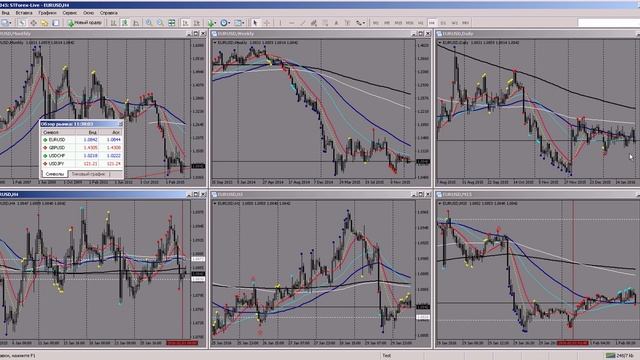Open the Сервис menu
This screenshot has width=640, height=360.
point(70,13)
